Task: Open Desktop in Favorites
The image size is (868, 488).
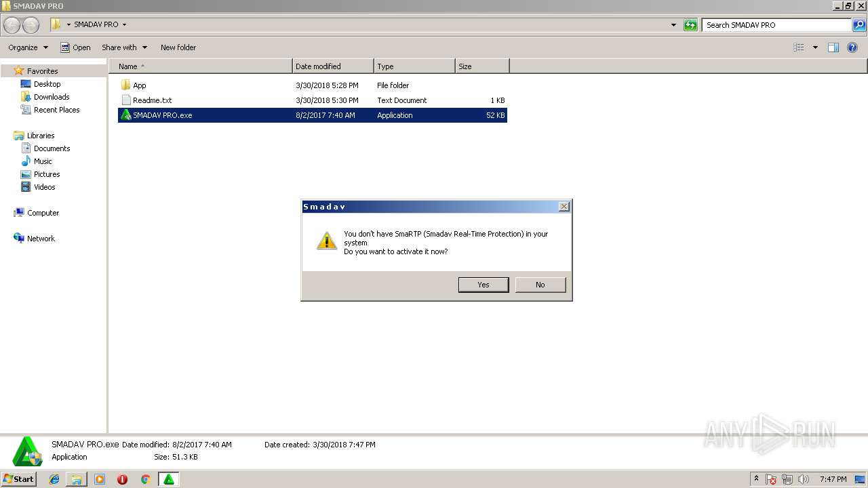Action: point(47,84)
